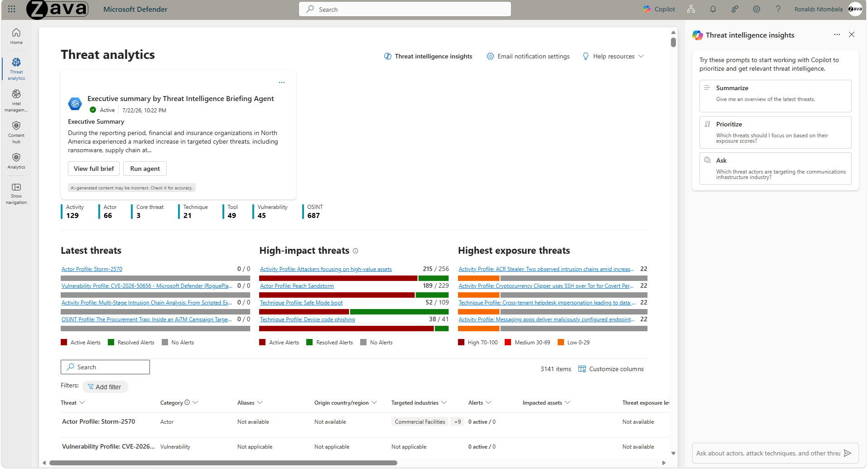Expand the +9 targeted industries badge
The width and height of the screenshot is (868, 469).
coord(458,422)
